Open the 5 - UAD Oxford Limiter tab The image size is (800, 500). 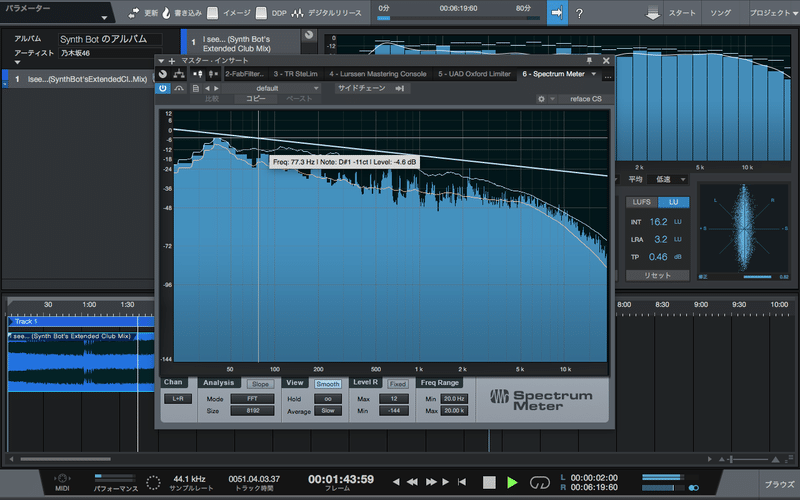point(474,74)
